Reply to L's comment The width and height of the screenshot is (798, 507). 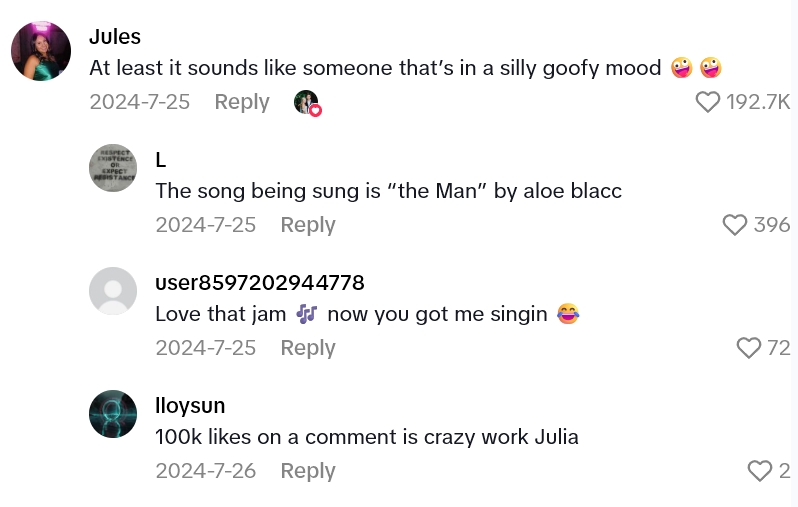click(307, 225)
